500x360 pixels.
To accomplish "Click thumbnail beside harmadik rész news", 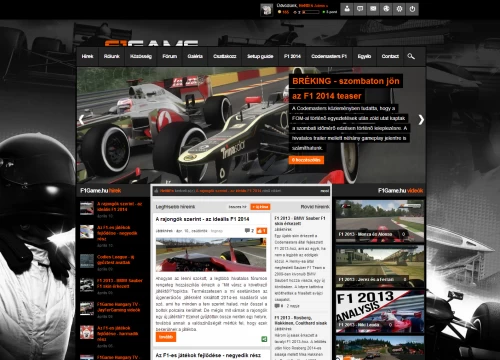I will [87, 332].
